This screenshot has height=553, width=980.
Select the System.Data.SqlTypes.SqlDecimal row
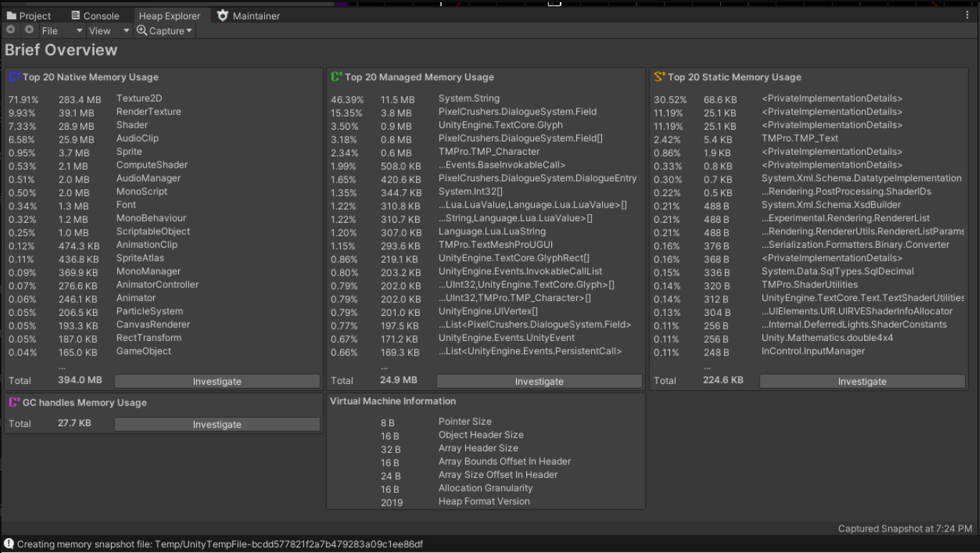pyautogui.click(x=809, y=271)
